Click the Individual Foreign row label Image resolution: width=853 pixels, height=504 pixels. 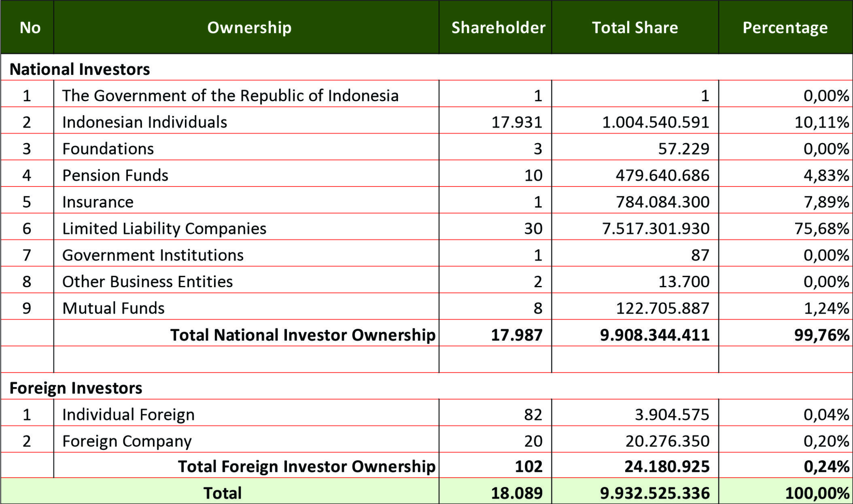click(128, 415)
